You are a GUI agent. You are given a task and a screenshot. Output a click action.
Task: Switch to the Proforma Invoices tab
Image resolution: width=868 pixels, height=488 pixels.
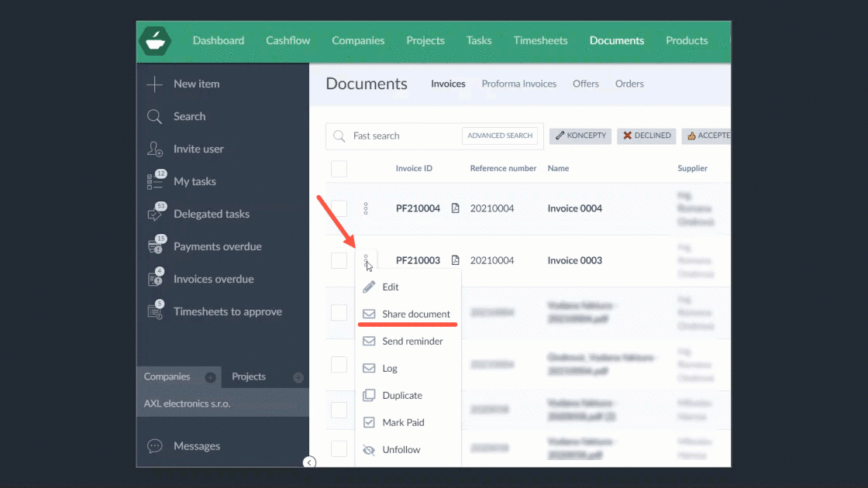(518, 84)
